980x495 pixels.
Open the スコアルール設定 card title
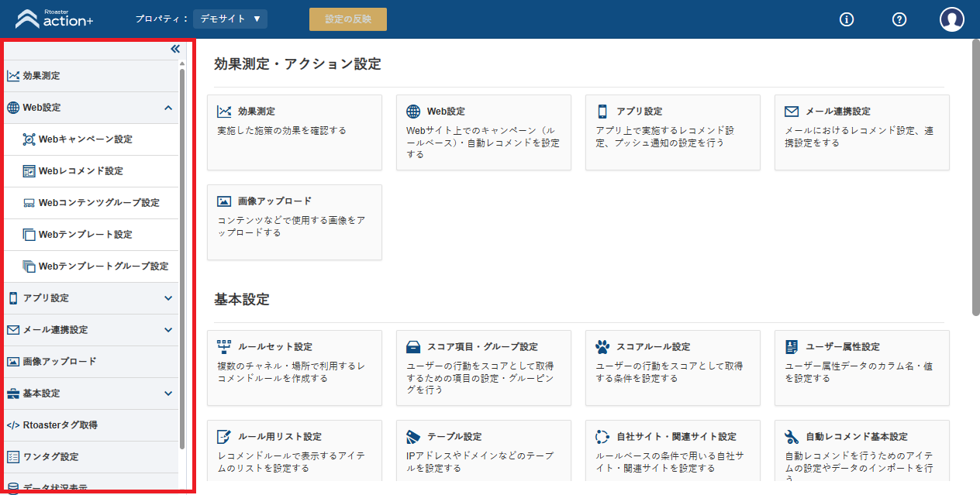point(653,347)
